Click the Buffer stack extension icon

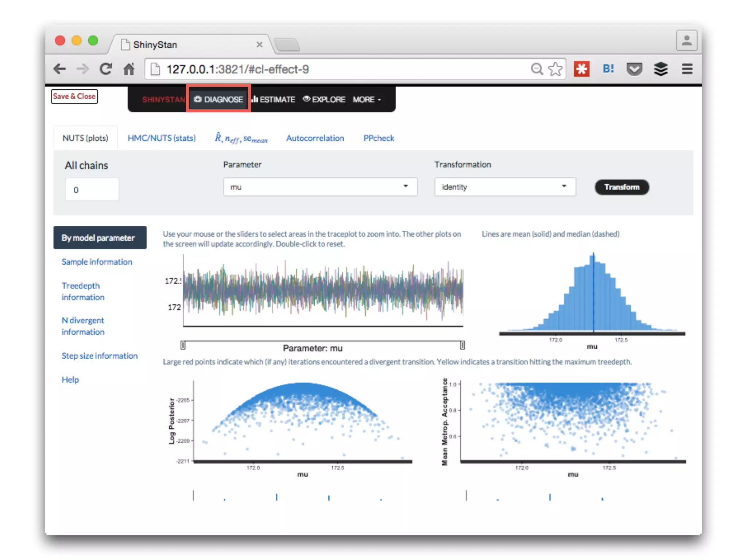tap(661, 69)
